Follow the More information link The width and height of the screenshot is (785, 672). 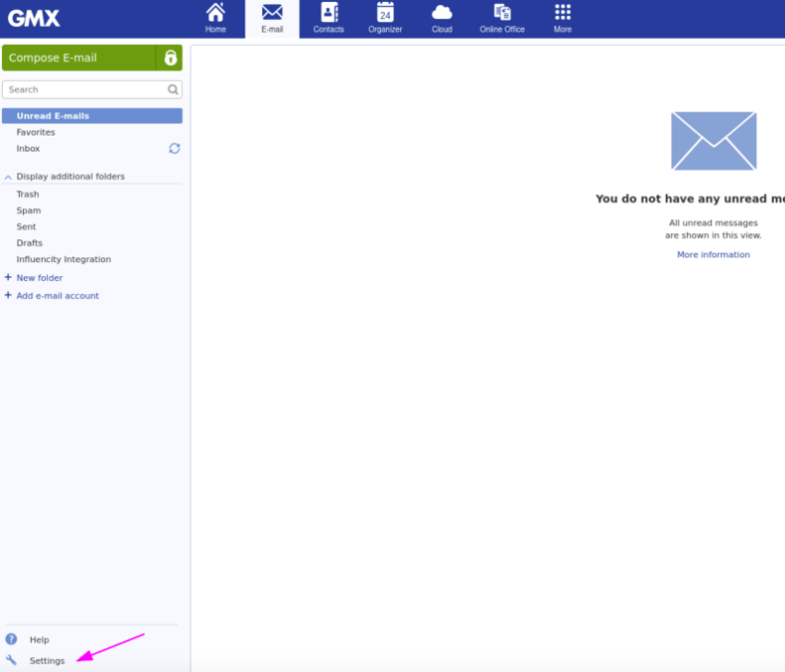[x=713, y=255]
